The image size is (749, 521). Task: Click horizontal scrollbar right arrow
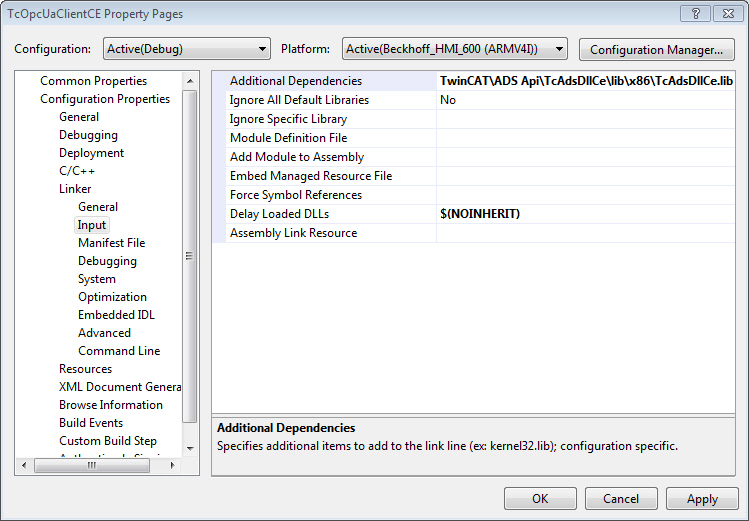[x=172, y=465]
